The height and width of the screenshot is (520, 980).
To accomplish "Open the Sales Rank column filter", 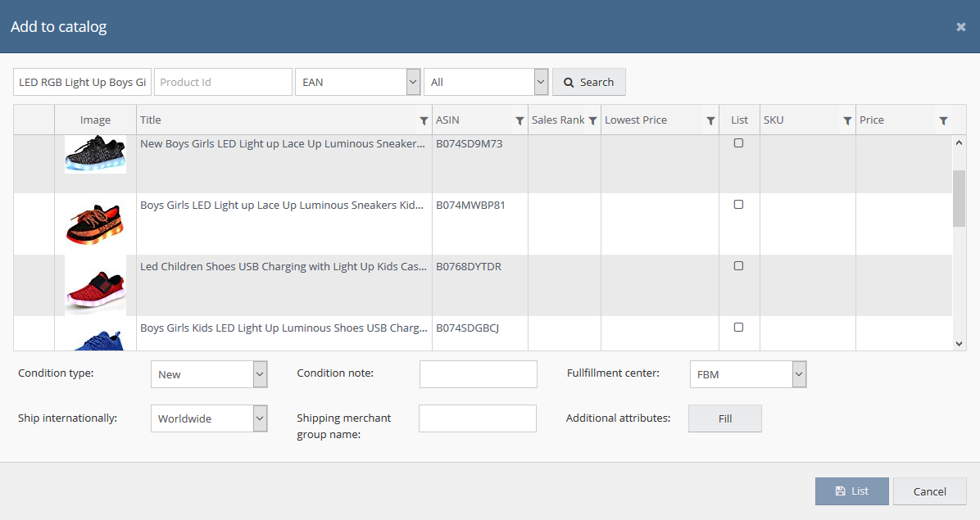I will pyautogui.click(x=592, y=120).
